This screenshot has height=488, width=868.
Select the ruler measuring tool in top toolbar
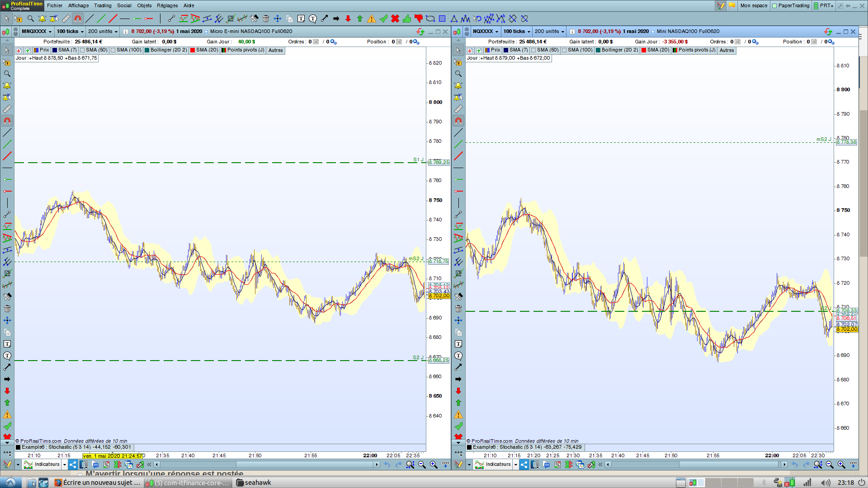(x=66, y=19)
